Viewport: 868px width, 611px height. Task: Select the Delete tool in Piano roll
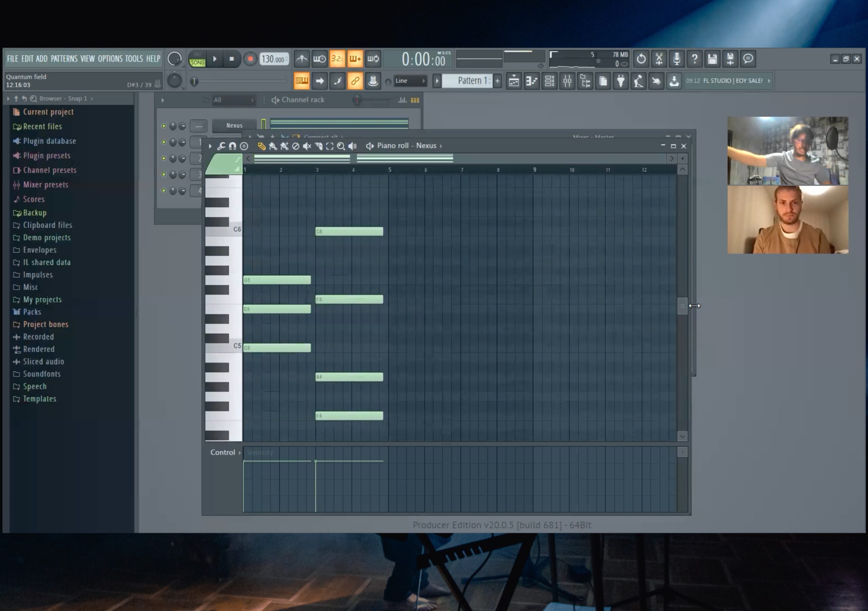tap(296, 146)
